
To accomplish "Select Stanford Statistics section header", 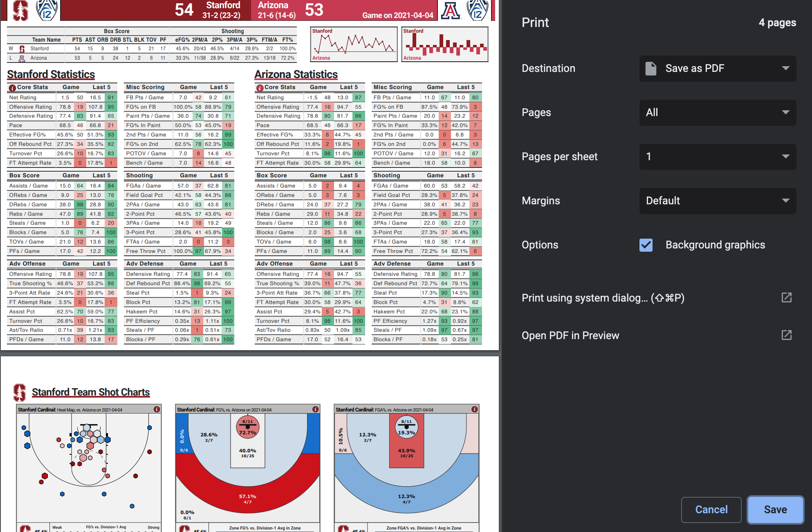I will pyautogui.click(x=50, y=74).
